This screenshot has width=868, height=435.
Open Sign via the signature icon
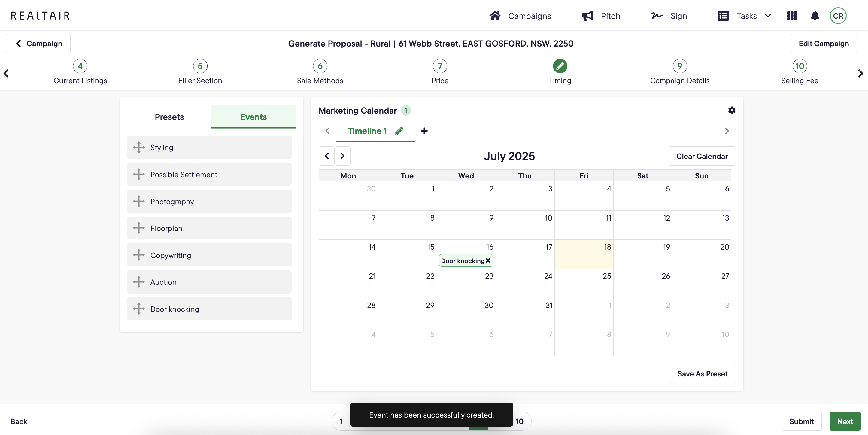[657, 16]
